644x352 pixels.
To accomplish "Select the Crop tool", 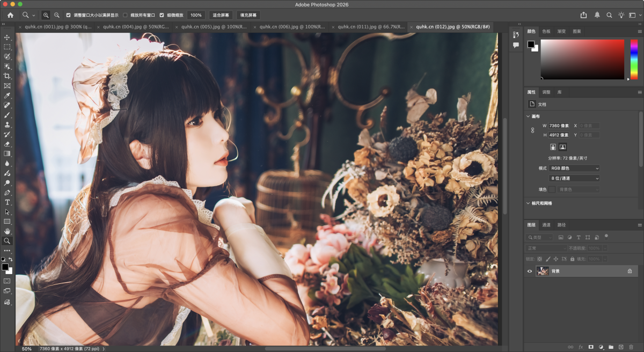I will click(x=8, y=76).
